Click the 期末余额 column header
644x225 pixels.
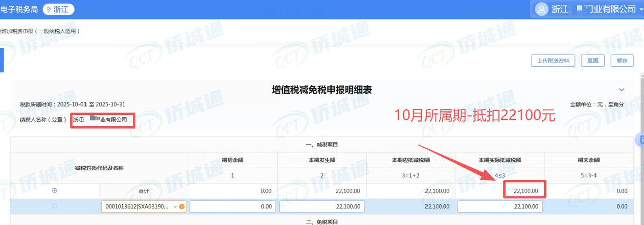click(x=589, y=160)
